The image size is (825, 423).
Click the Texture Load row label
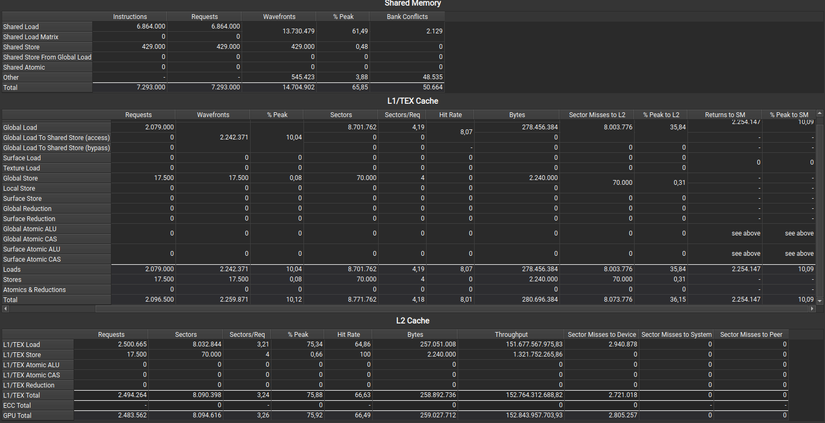click(x=57, y=168)
